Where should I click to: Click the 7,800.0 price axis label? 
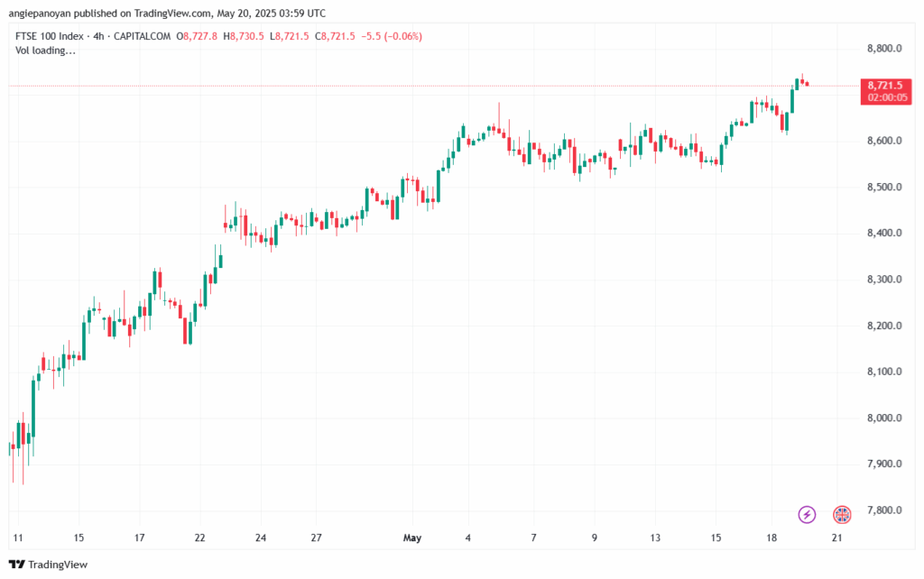pyautogui.click(x=884, y=510)
